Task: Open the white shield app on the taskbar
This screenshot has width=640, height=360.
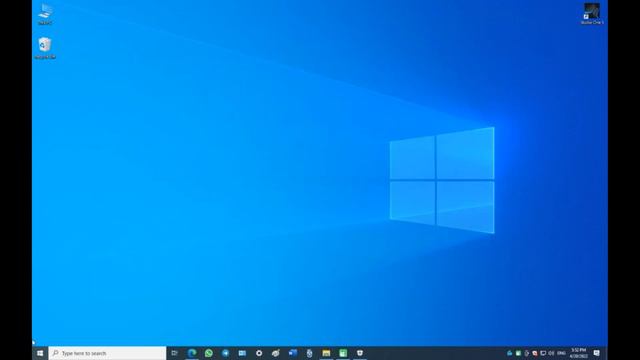Action: (x=360, y=353)
